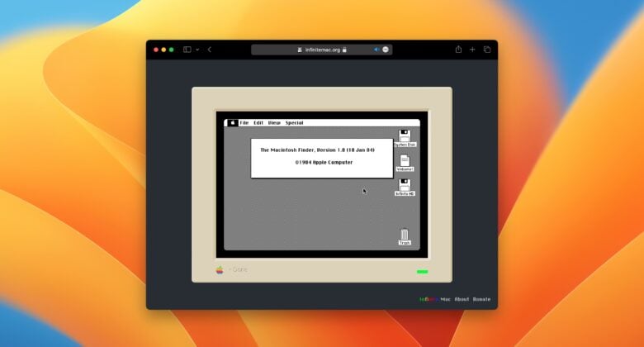Go back with the Safari back arrow
This screenshot has height=347, width=644.
tap(210, 50)
